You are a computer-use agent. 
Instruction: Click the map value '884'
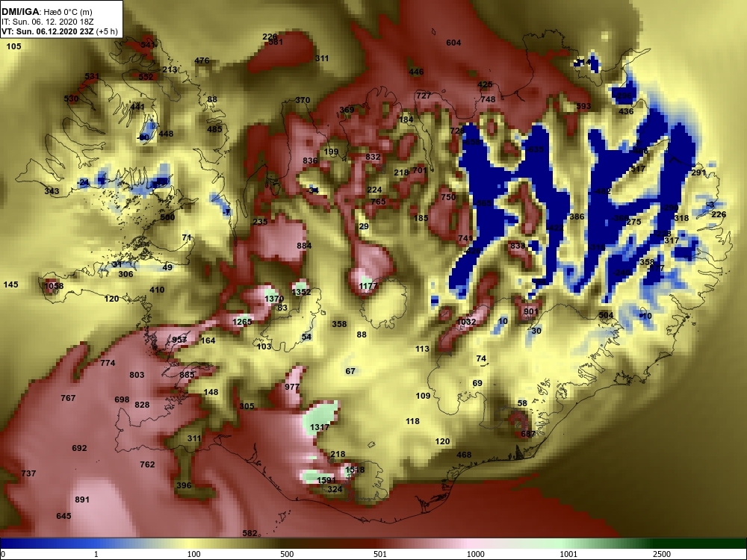pyautogui.click(x=304, y=246)
